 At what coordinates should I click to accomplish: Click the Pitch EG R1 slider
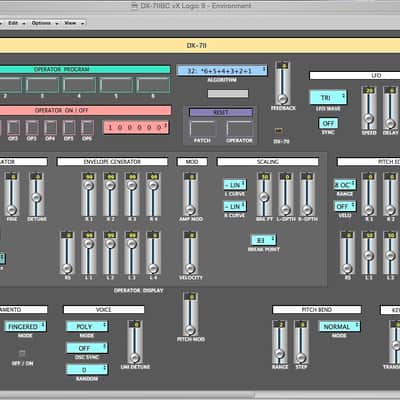369,194
